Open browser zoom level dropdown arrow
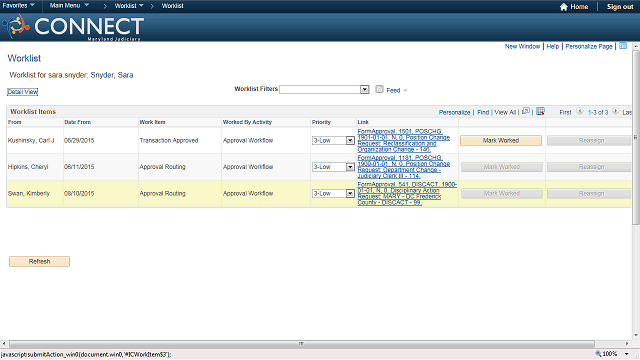 pyautogui.click(x=627, y=354)
